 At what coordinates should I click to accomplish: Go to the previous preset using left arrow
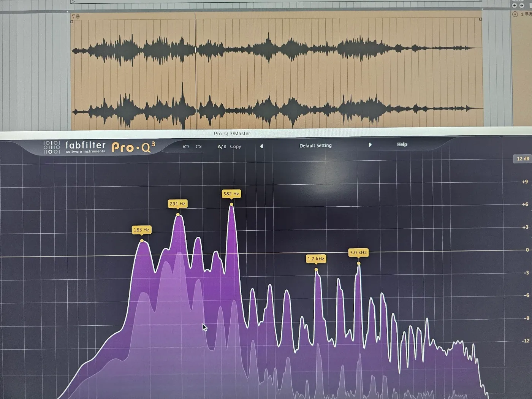tap(261, 146)
